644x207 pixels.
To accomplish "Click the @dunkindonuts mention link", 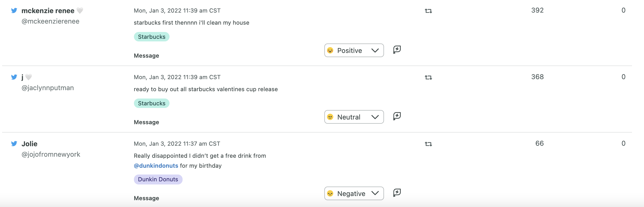I will pos(156,166).
